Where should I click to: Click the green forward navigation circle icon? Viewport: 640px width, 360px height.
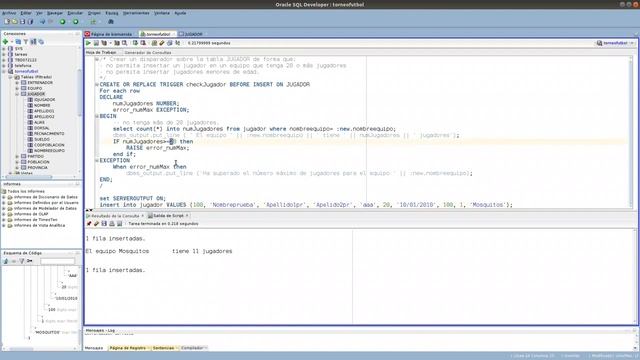76,22
